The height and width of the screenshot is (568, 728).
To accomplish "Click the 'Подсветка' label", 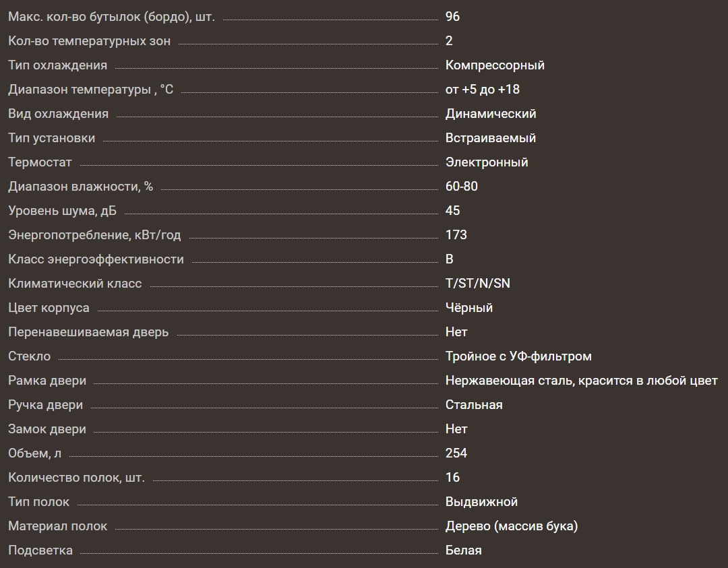I will 40,550.
